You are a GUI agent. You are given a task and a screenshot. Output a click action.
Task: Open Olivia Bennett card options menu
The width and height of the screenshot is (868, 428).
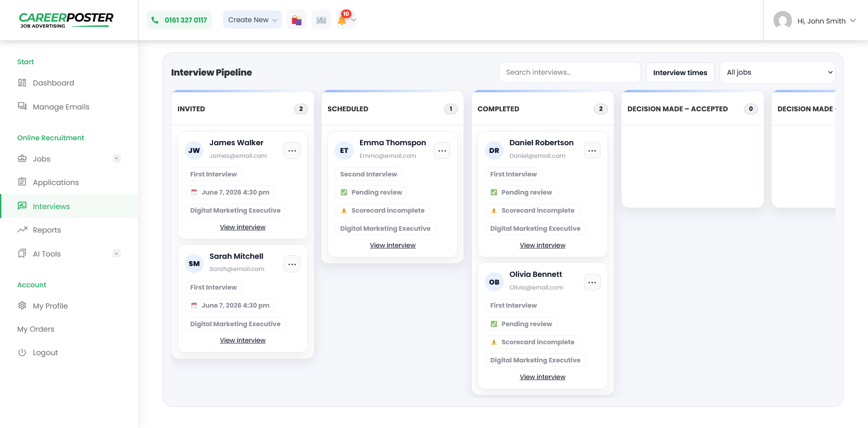pyautogui.click(x=592, y=282)
